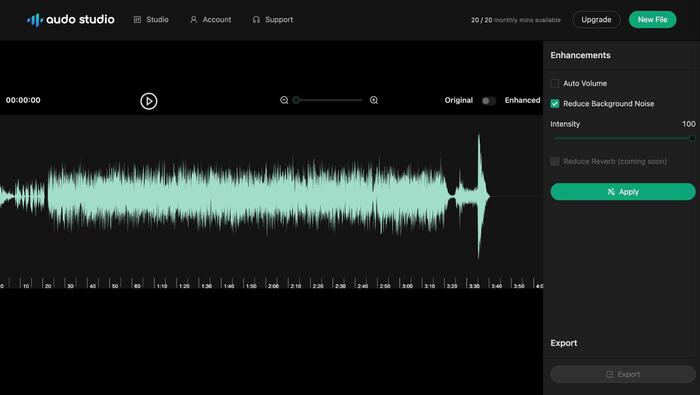This screenshot has width=700, height=395.
Task: Open the Studio menu item
Action: click(x=151, y=20)
